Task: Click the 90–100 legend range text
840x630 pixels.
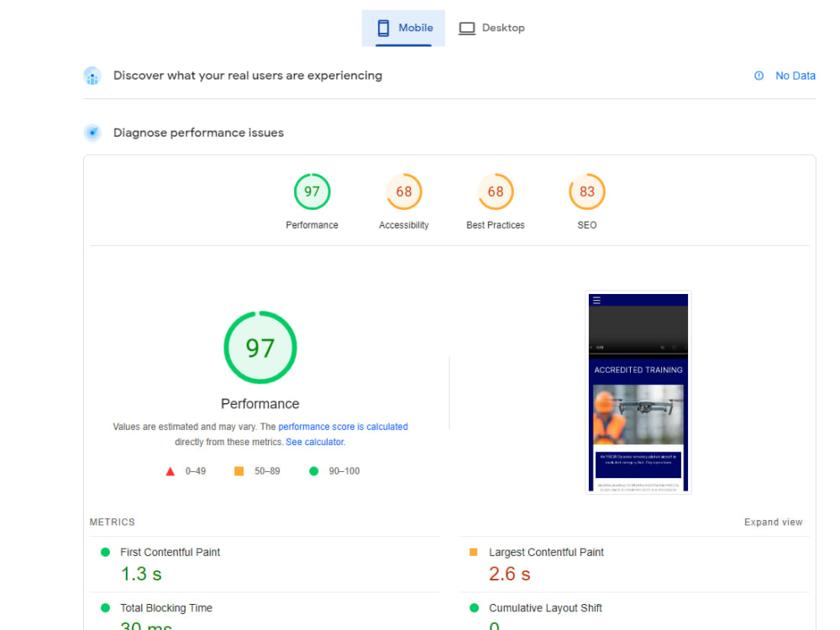Action: 344,471
